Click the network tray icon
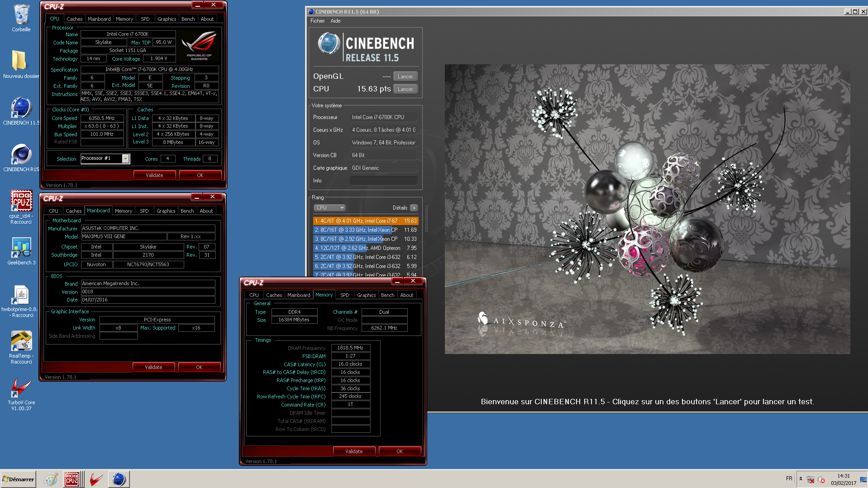This screenshot has height=488, width=868. point(811,479)
